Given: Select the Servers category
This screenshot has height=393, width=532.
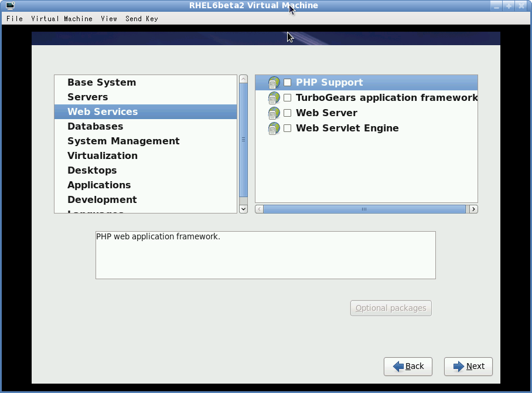Looking at the screenshot, I should tap(145, 97).
